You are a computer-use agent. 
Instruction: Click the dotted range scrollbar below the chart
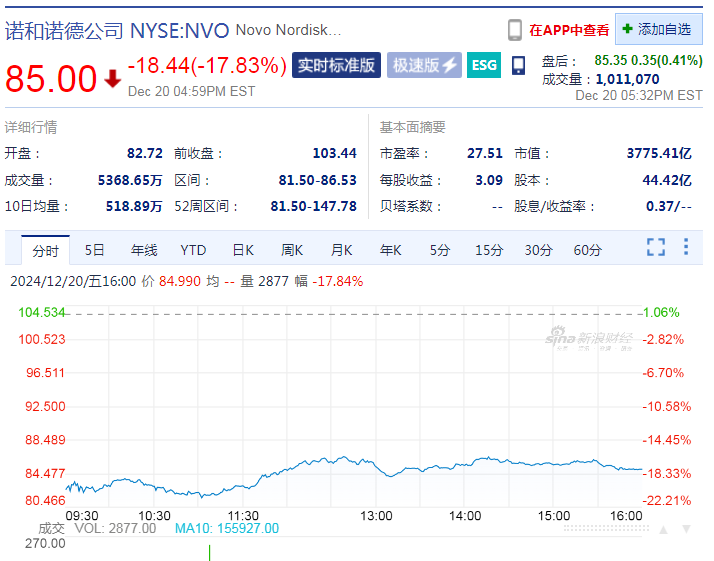pos(607,529)
